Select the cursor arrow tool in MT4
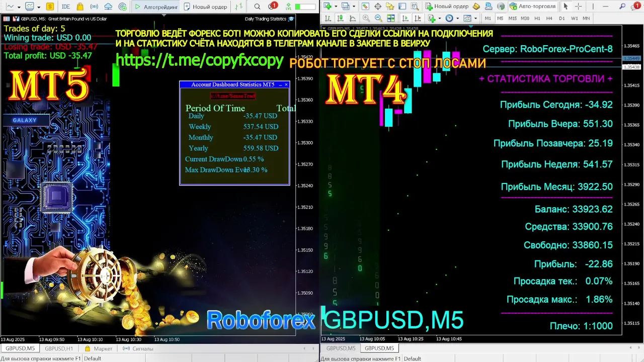The width and height of the screenshot is (644, 362). pyautogui.click(x=566, y=6)
